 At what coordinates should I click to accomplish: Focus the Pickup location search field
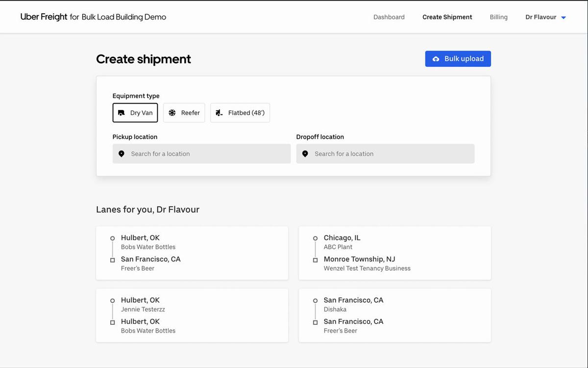point(202,154)
